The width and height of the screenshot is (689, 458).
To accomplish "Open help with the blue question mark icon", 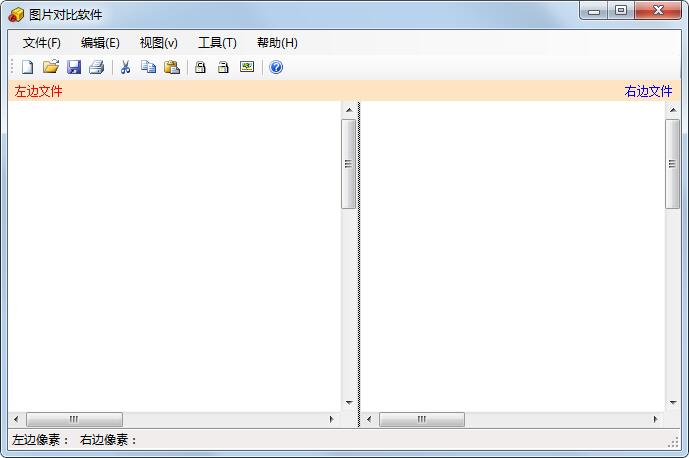I will (276, 67).
